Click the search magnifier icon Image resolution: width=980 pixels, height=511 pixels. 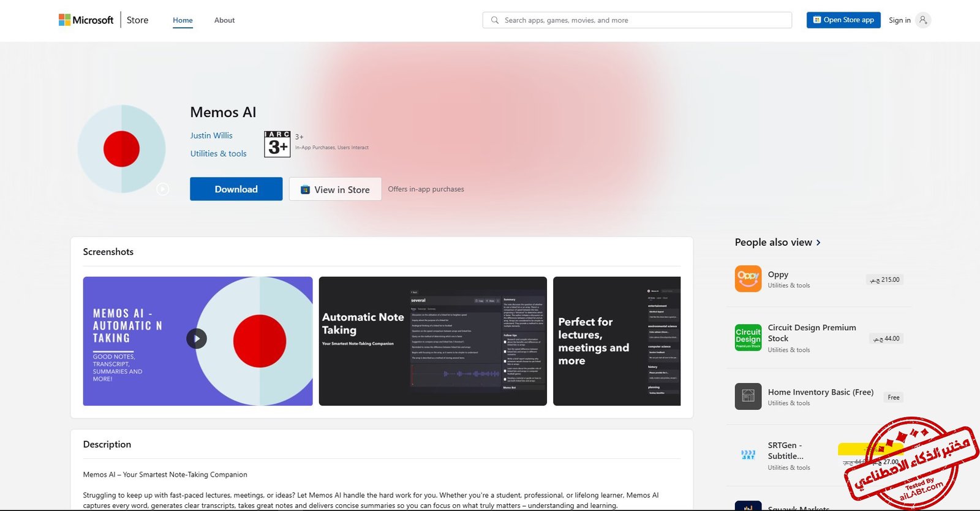494,20
